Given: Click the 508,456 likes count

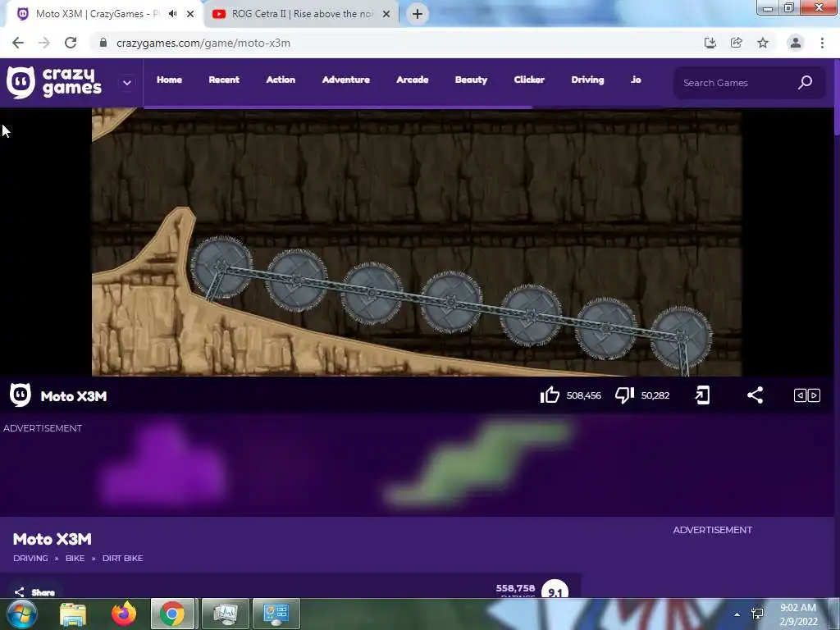Looking at the screenshot, I should [x=584, y=395].
